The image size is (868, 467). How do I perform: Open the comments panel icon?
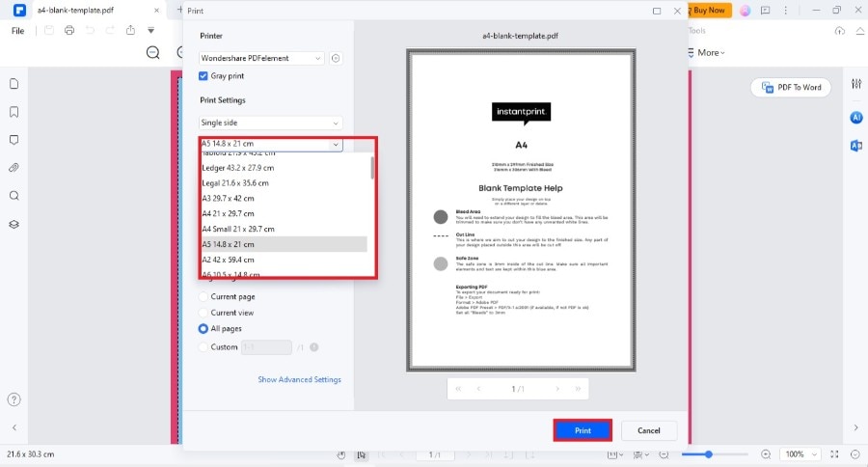coord(14,140)
